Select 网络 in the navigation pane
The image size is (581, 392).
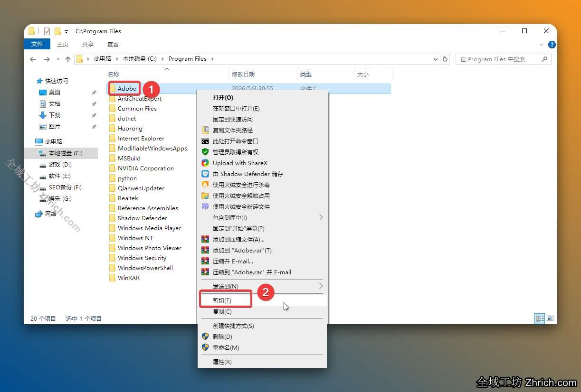51,214
